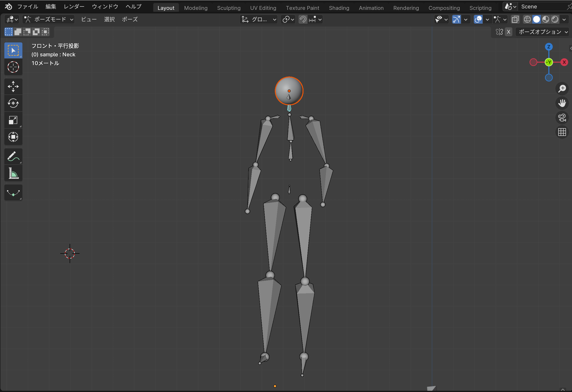Screen dimensions: 572x392
Task: Activate the Rotate tool
Action: click(x=13, y=103)
